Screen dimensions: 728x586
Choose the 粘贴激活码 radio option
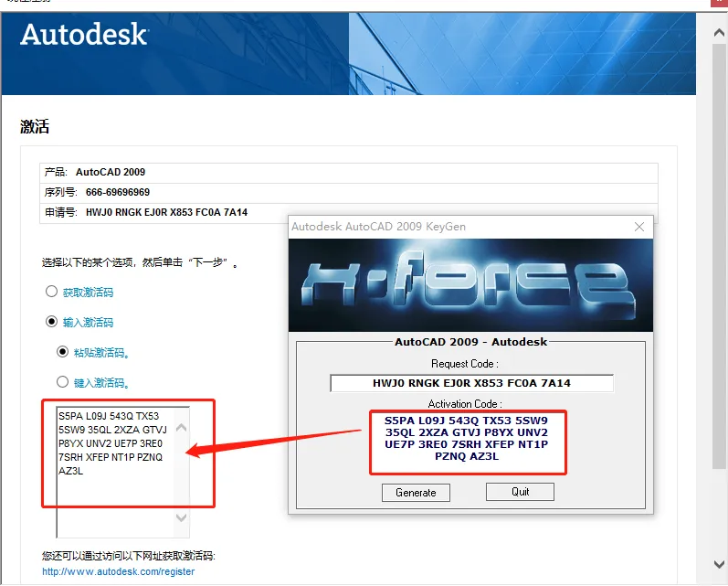[x=62, y=352]
